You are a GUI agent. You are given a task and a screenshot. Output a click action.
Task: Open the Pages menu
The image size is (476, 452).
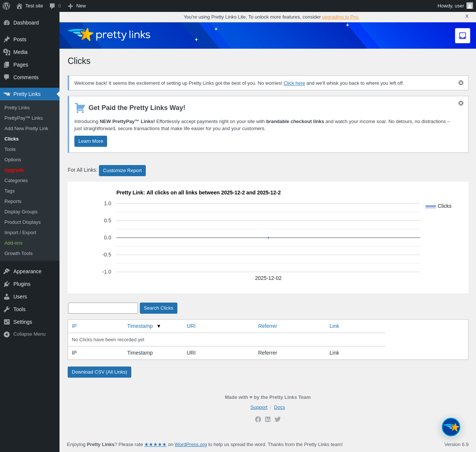(30, 65)
